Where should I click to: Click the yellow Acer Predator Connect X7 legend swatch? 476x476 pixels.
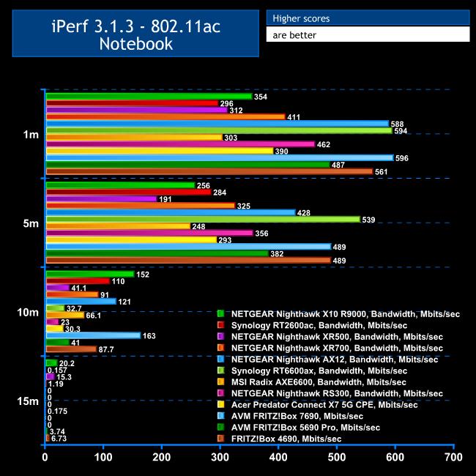point(220,404)
